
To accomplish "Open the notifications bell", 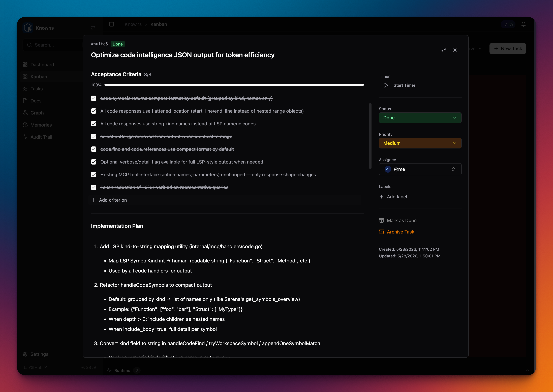I will coord(523,24).
